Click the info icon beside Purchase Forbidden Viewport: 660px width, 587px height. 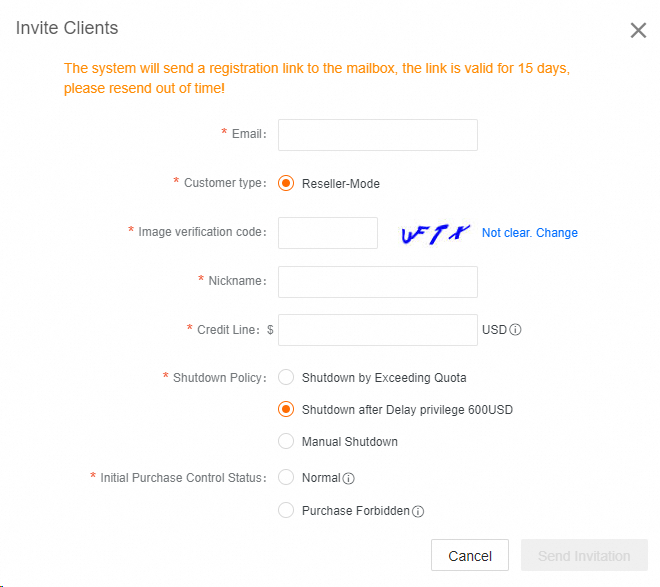pos(418,511)
